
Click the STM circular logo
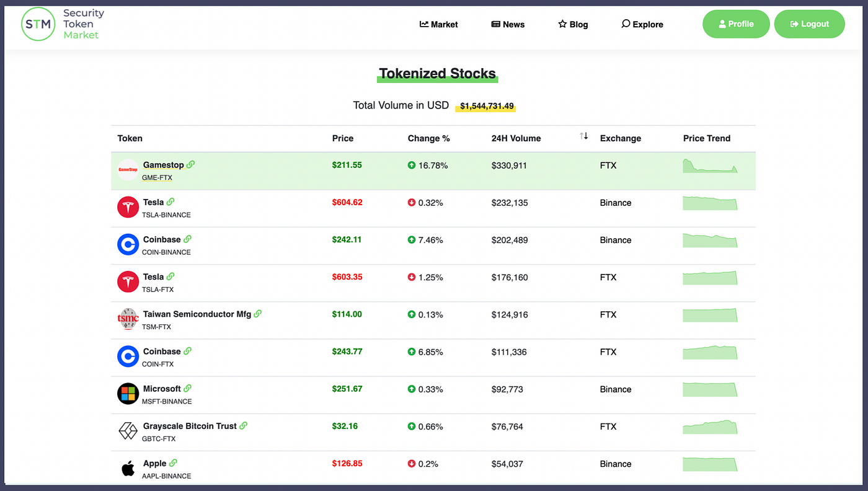[38, 24]
